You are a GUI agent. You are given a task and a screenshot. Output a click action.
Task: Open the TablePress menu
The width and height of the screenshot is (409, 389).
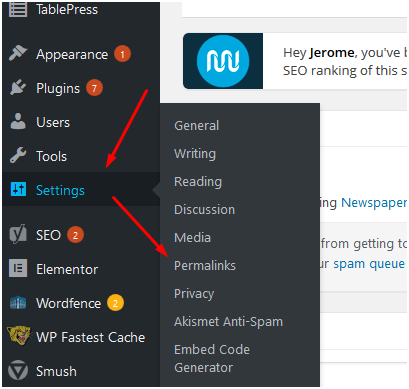67,9
